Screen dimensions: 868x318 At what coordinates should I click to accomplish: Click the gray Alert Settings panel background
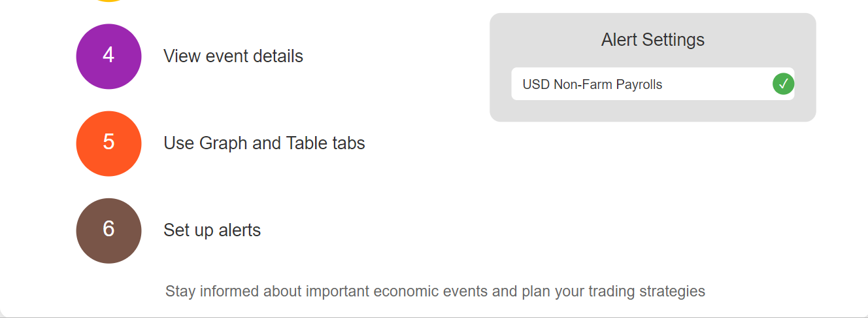click(x=653, y=110)
